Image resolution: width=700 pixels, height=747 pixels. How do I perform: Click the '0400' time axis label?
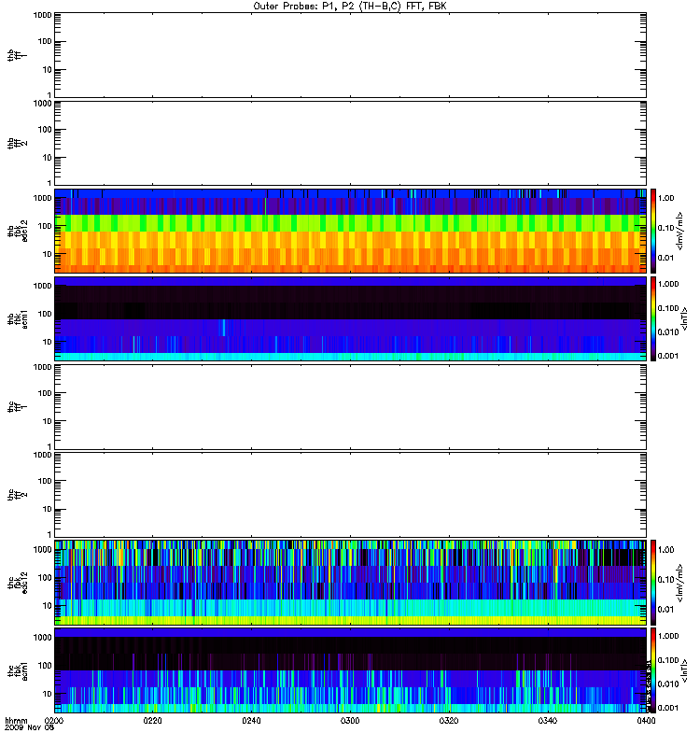[x=646, y=721]
